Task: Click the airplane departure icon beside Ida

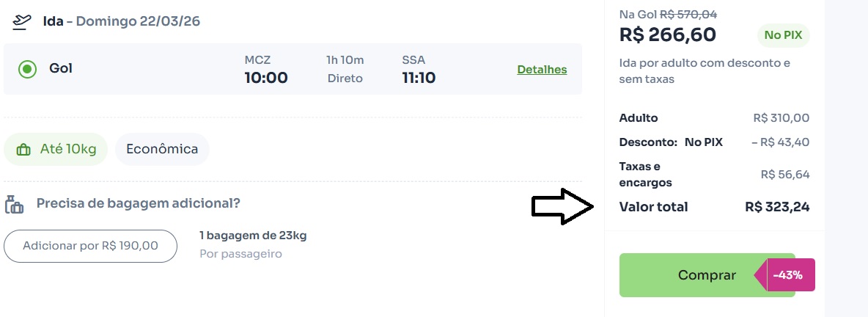Action: click(22, 21)
